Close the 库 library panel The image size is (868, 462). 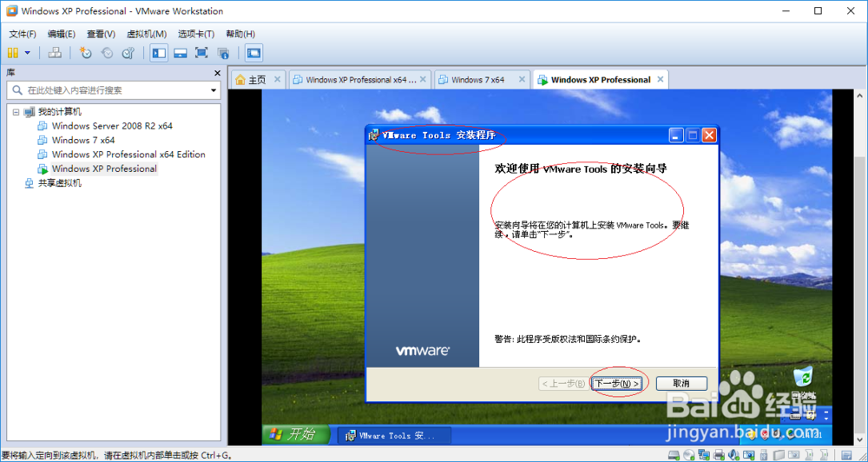218,73
